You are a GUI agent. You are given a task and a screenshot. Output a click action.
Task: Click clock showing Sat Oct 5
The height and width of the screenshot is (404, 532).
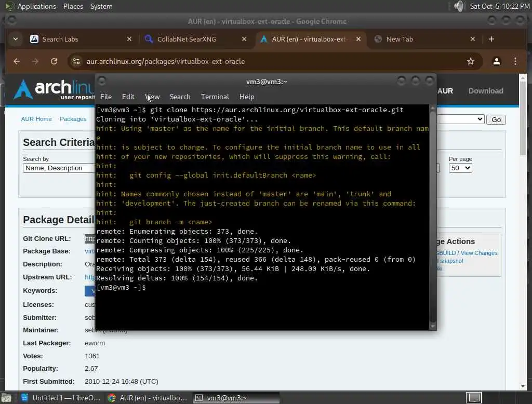tap(499, 6)
